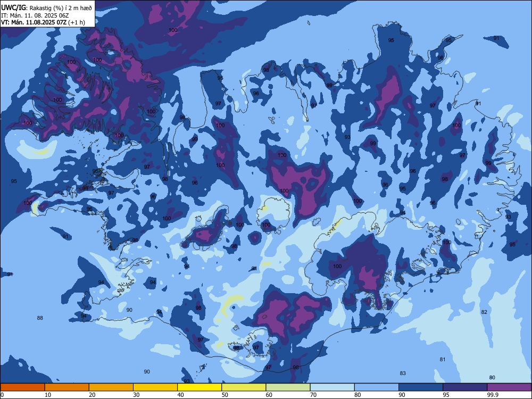Click the map humidity value '83'
532x399 pixels.
click(x=403, y=373)
